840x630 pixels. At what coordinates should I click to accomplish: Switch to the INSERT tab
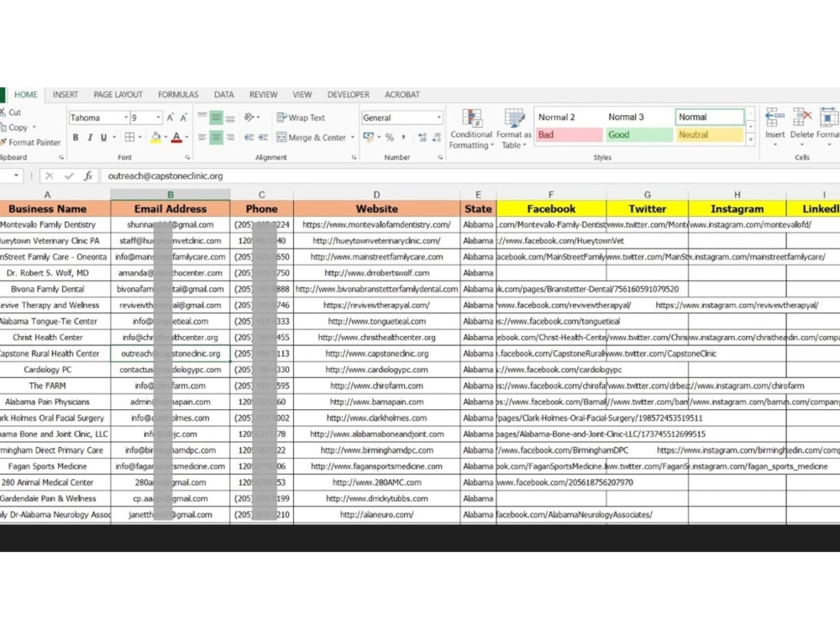pos(66,95)
